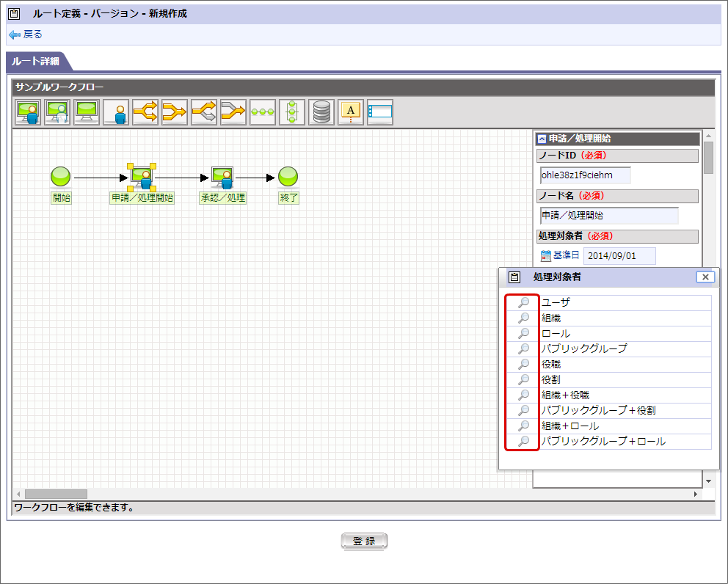Open the 基準日 calendar picker icon

[x=546, y=256]
